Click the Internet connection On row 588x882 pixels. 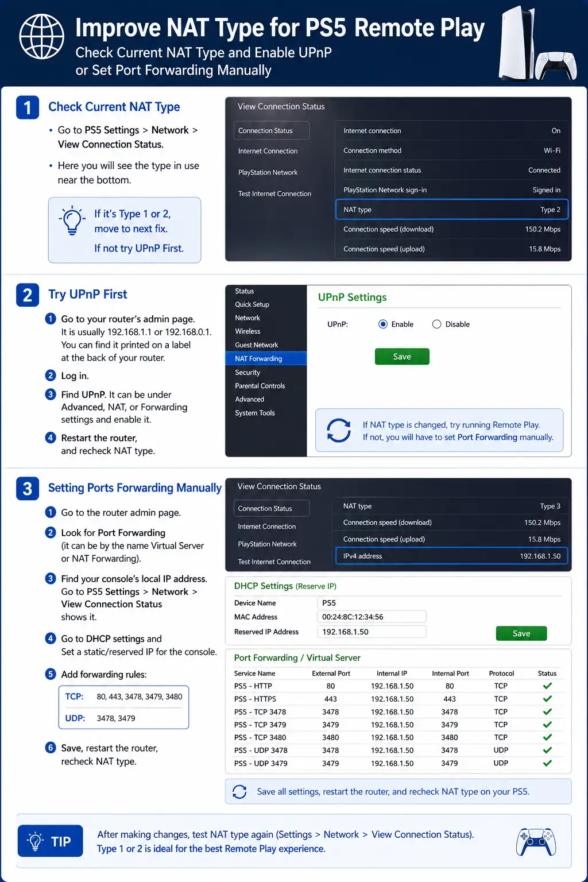tap(452, 131)
